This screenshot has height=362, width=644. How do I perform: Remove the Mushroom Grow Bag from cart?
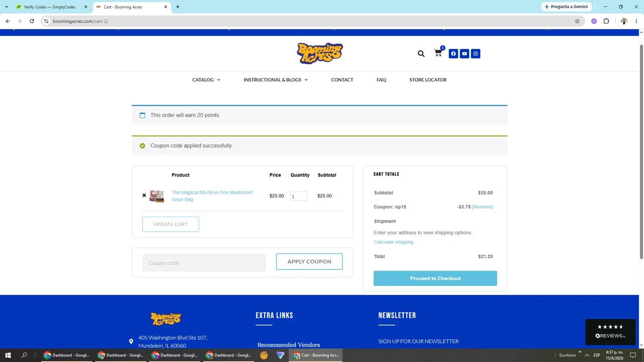(x=144, y=196)
